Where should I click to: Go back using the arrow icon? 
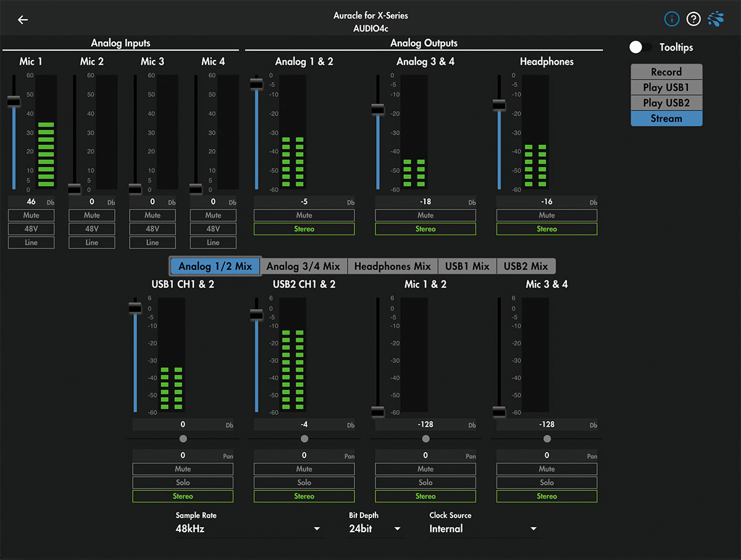(23, 20)
